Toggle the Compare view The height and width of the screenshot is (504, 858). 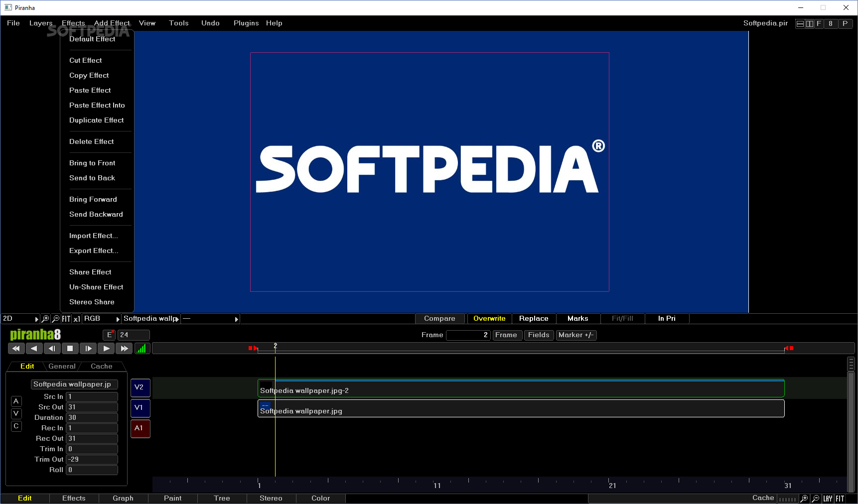point(440,319)
